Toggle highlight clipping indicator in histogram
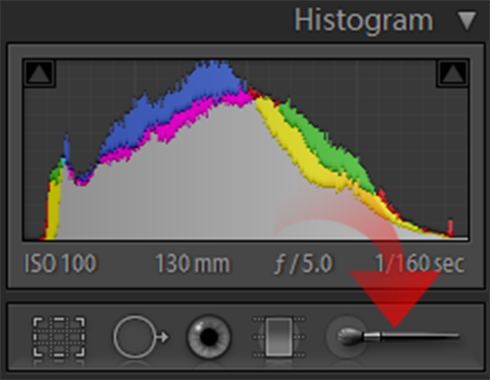490x380 pixels. click(x=452, y=73)
